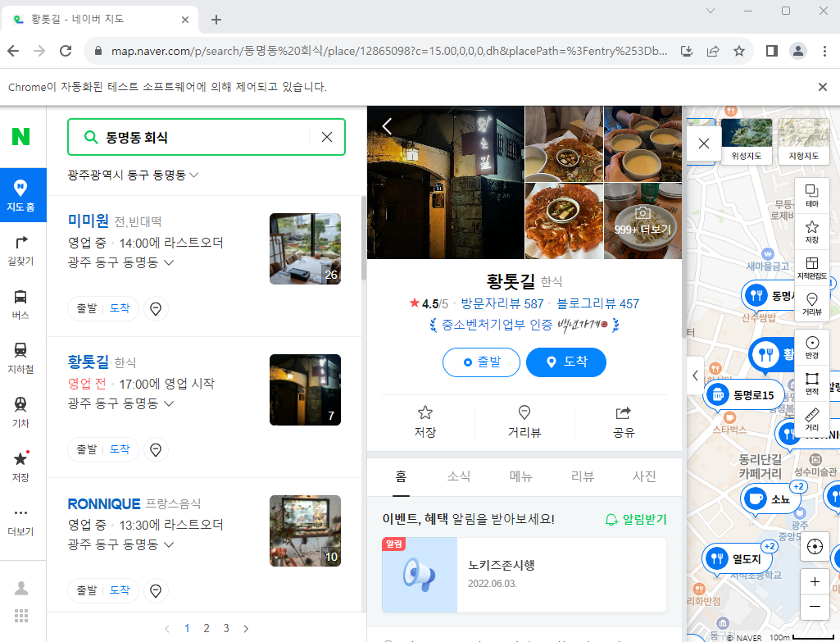Go to previous results page arrow

point(167,629)
